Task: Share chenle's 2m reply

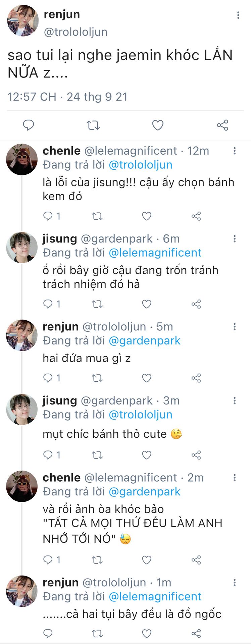Action: click(196, 560)
